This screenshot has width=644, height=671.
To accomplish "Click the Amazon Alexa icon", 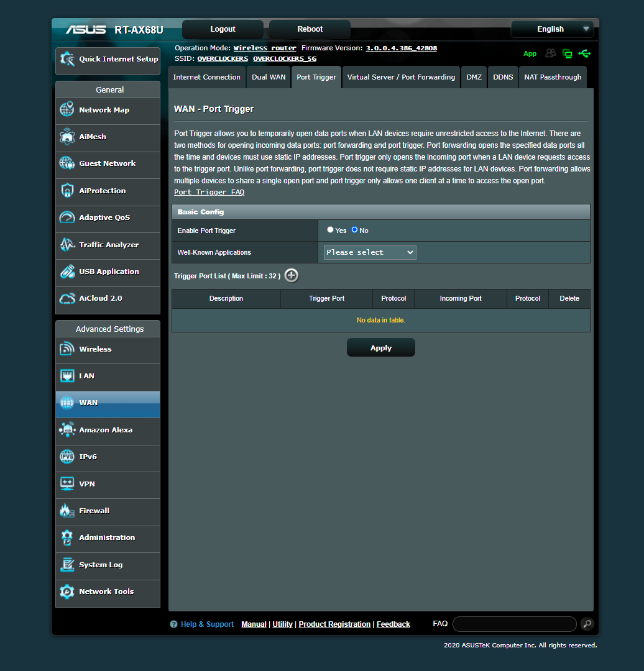I will point(67,430).
